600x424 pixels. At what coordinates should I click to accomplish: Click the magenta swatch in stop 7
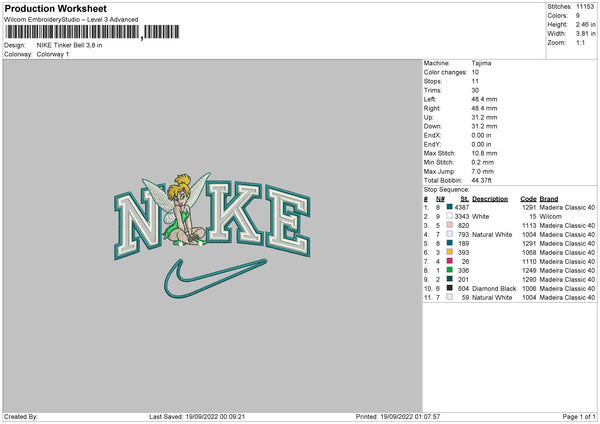(449, 261)
